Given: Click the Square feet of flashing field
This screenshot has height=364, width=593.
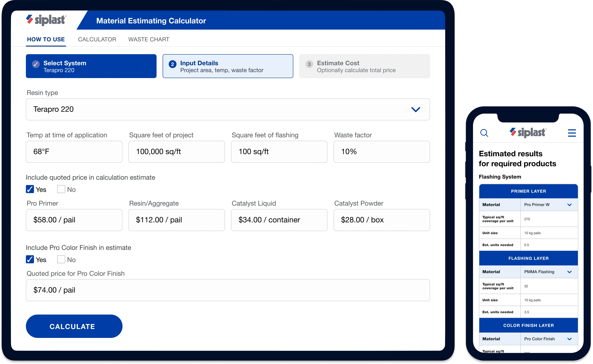Looking at the screenshot, I should point(279,152).
